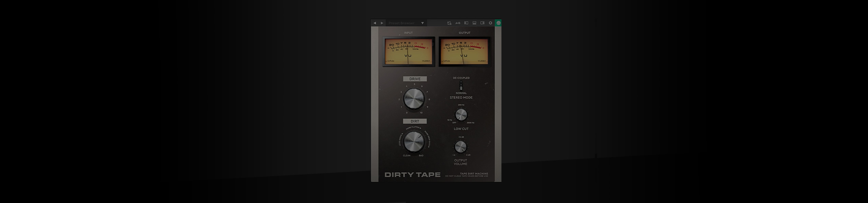Load the next preset with right arrow
Viewport: 868px width, 203px height.
[x=382, y=23]
